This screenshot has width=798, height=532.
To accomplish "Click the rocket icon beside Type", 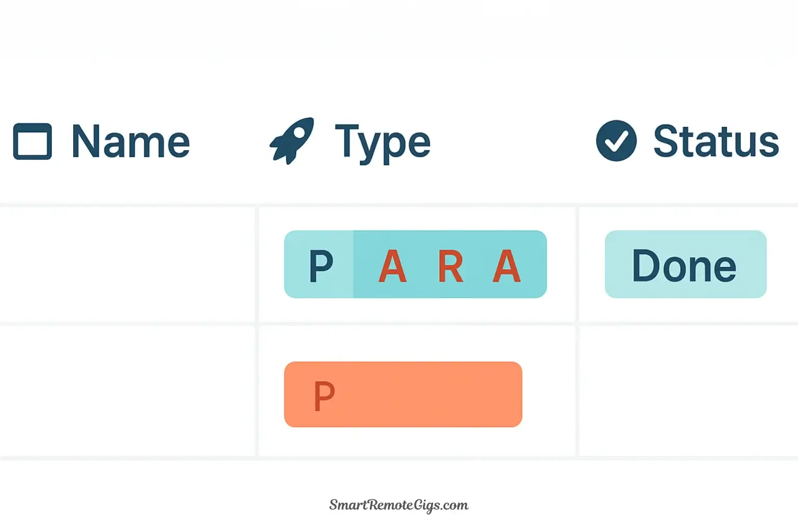I will (292, 140).
